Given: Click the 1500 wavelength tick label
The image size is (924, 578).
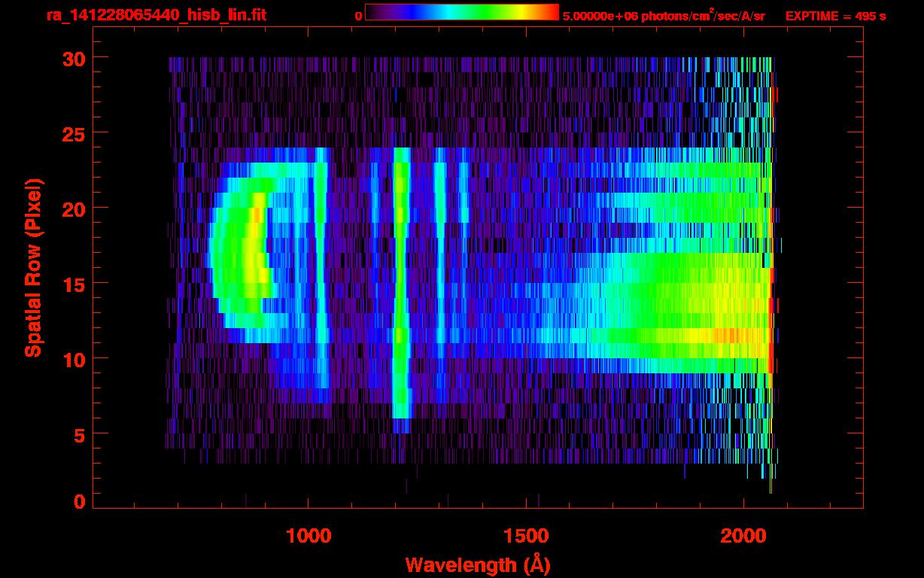Looking at the screenshot, I should coord(525,536).
